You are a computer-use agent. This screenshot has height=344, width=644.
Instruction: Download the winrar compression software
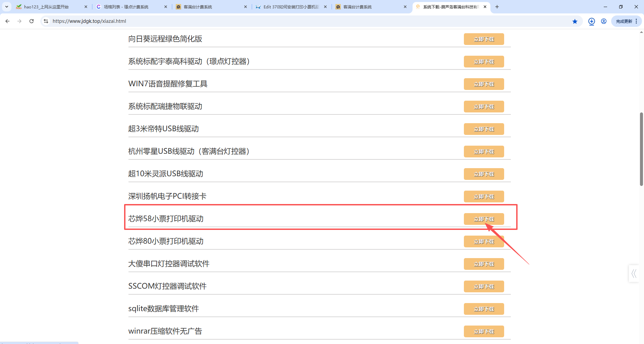(484, 331)
